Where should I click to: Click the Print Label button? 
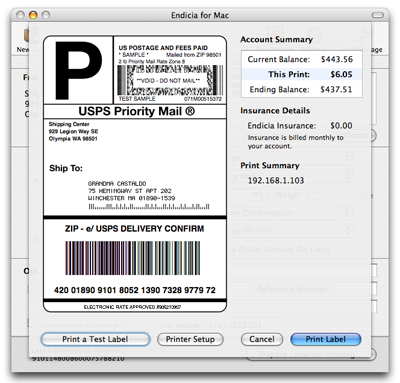coord(326,339)
